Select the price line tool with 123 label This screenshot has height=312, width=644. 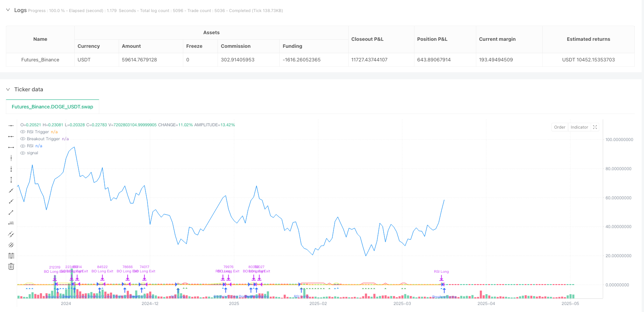(x=11, y=223)
